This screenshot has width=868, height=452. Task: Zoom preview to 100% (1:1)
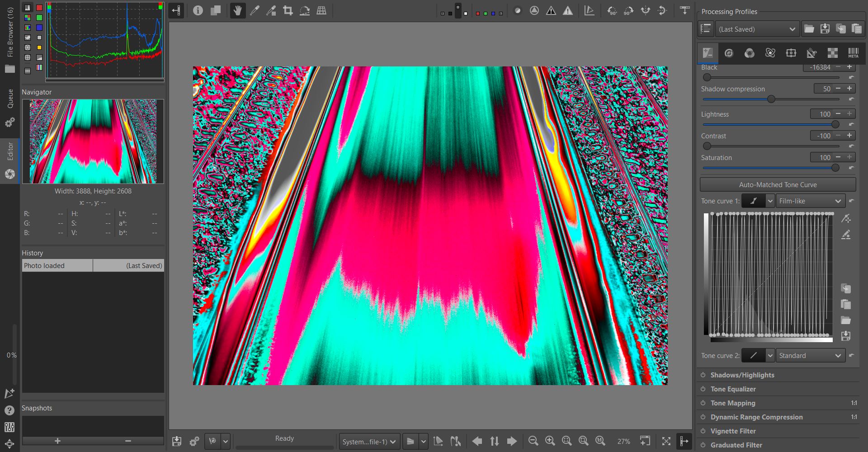pyautogui.click(x=600, y=441)
